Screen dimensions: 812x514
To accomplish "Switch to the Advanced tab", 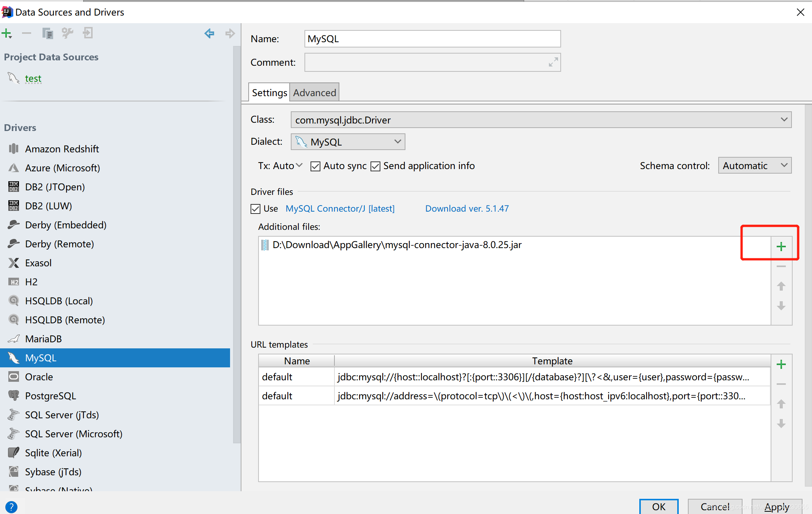I will tap(314, 93).
